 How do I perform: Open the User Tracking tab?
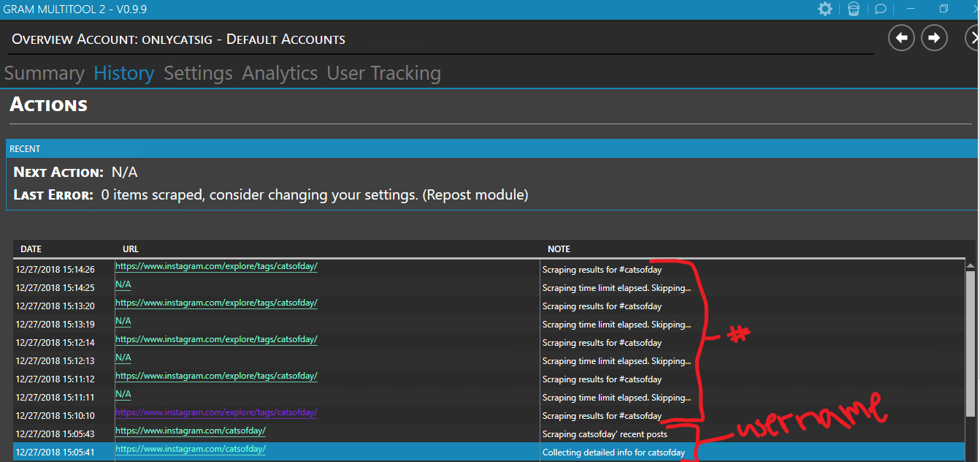pyautogui.click(x=384, y=73)
